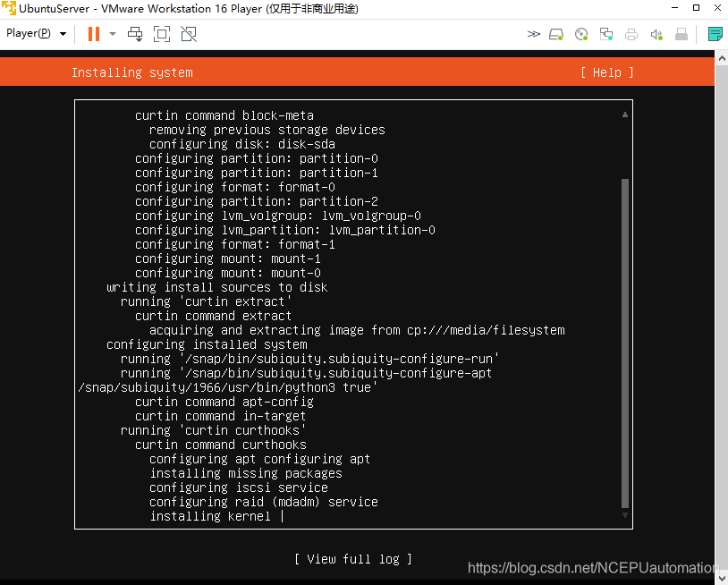Minimize the VMware Player window

click(x=675, y=8)
